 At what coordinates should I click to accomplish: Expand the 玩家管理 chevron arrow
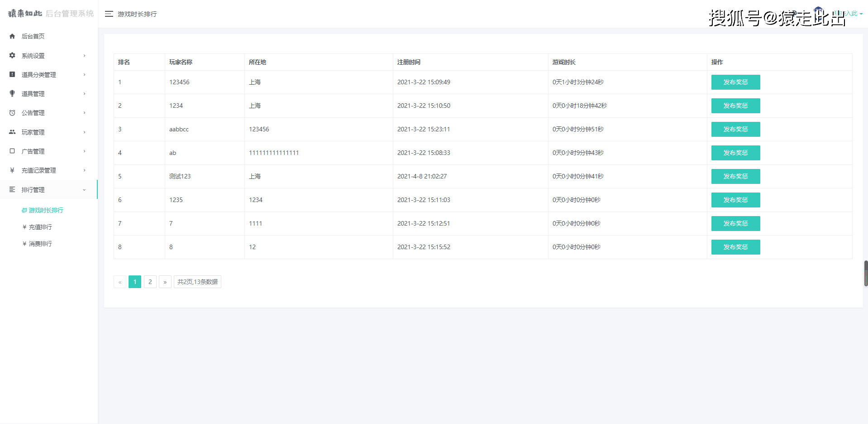84,132
